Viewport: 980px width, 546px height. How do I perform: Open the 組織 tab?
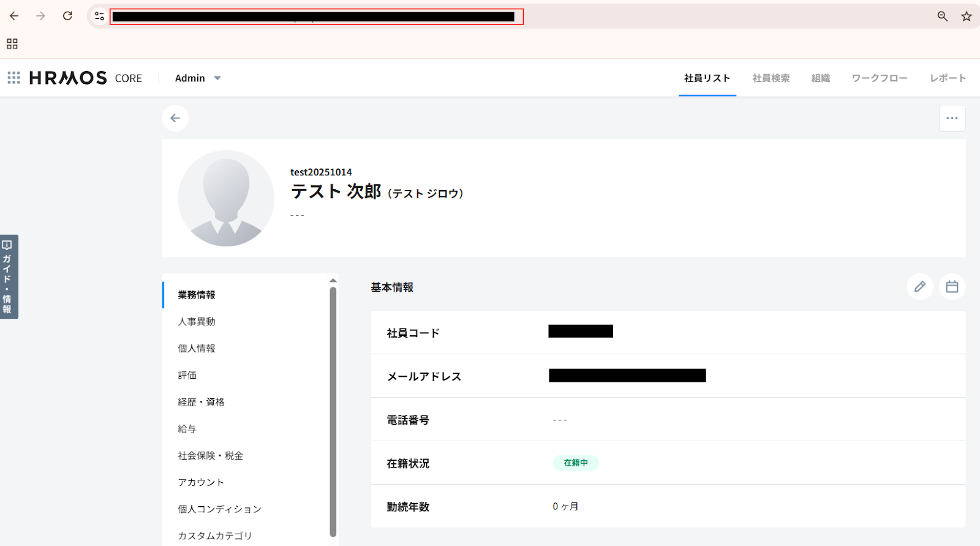(821, 78)
